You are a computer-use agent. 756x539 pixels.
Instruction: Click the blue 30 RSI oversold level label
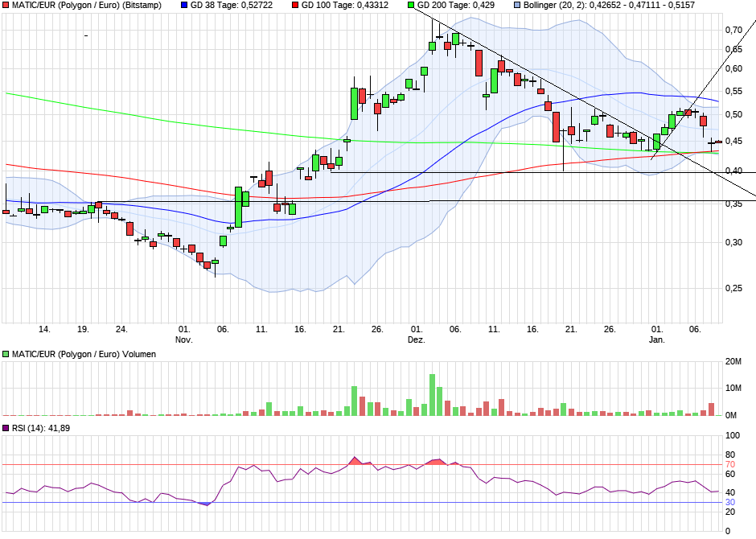tap(730, 502)
